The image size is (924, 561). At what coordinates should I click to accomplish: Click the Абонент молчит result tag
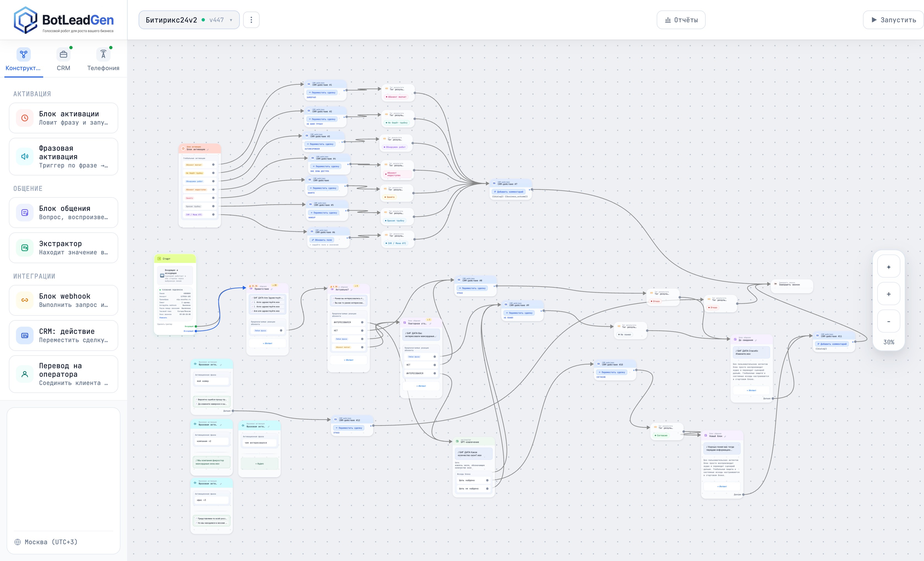coord(396,97)
